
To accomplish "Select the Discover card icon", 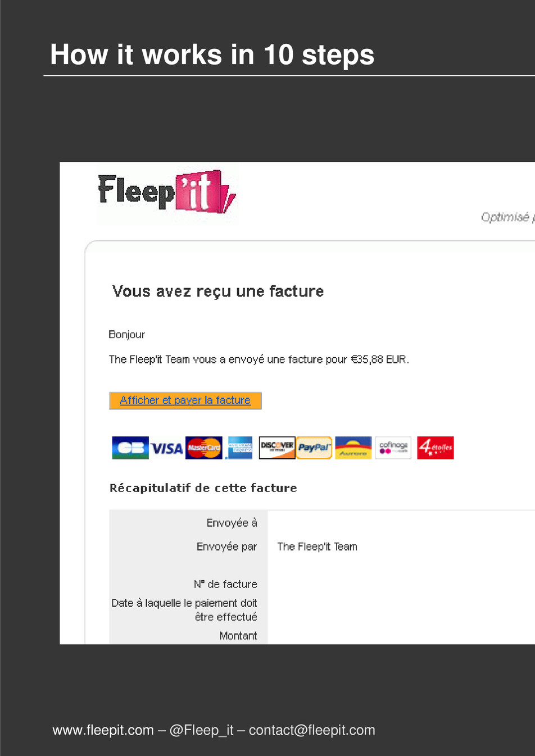I will pos(277,448).
